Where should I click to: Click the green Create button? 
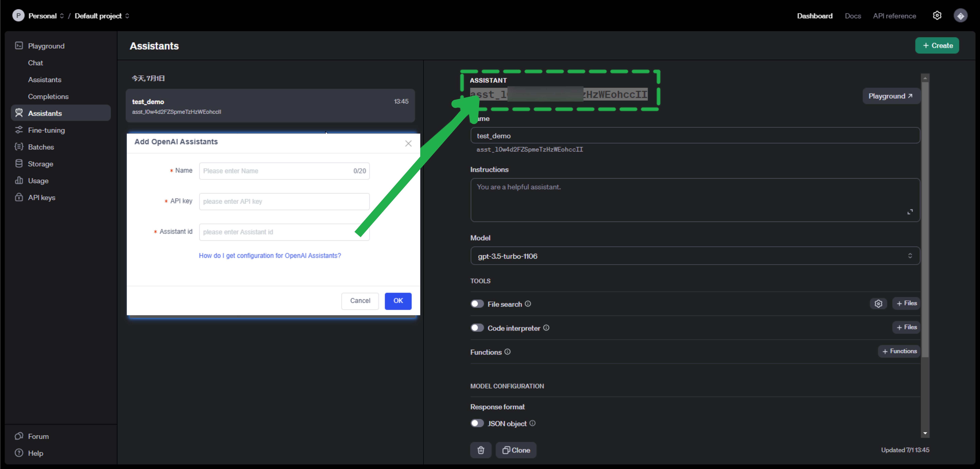937,46
